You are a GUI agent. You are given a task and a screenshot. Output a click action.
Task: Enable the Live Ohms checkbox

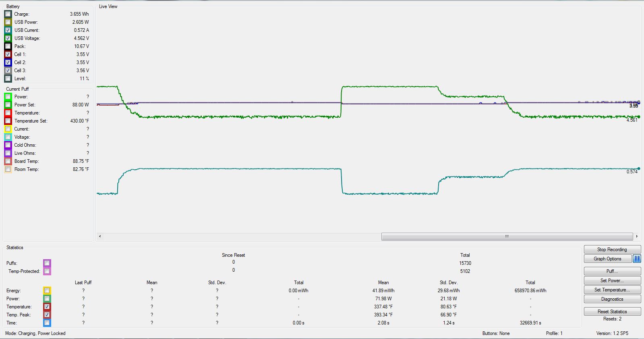[8, 153]
